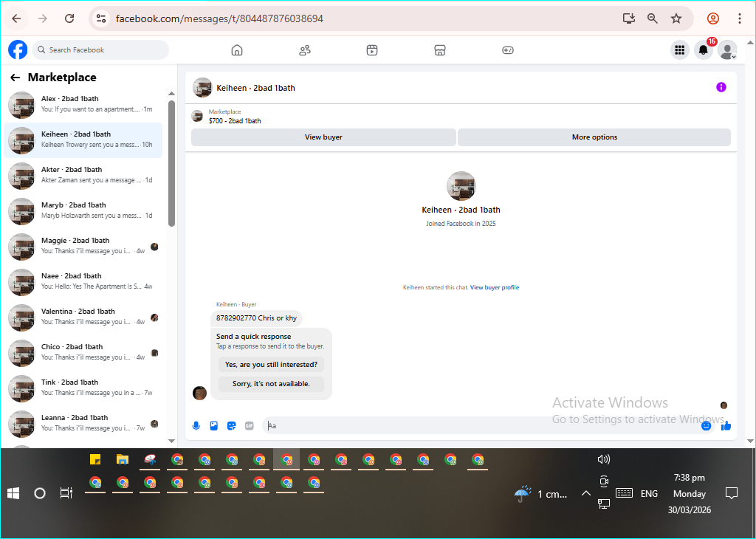Screen dimensions: 756x539
Task: Click the chat list scroll down arrow
Action: pos(171,441)
